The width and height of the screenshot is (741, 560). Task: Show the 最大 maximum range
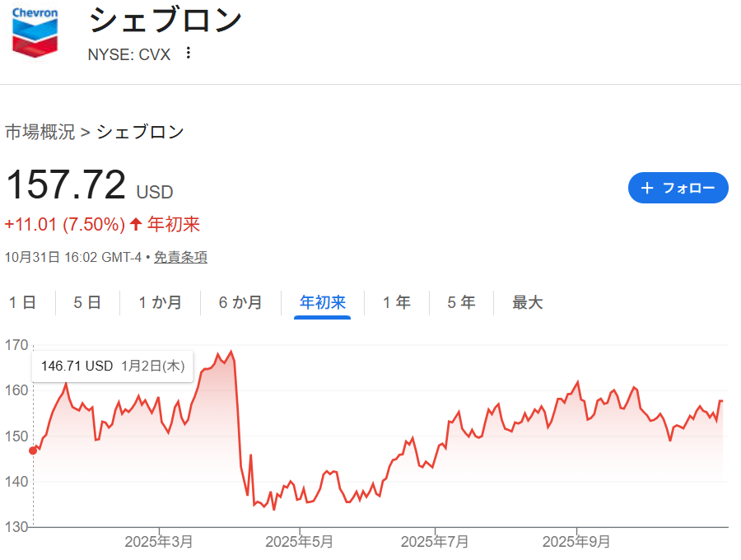527,303
